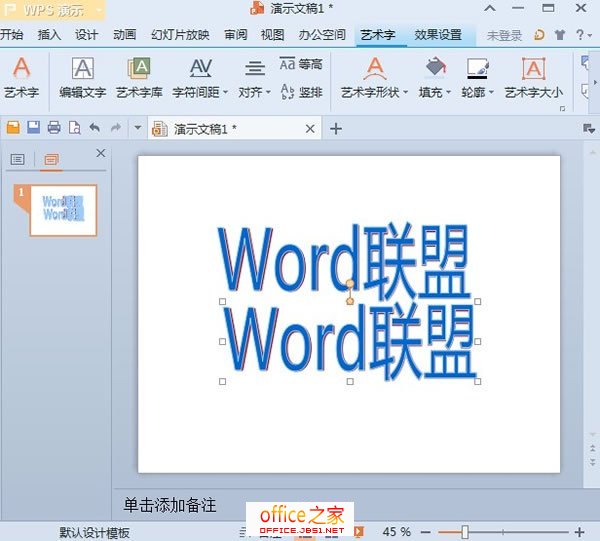Click the yellow adjustment handle of WordArt

tap(350, 301)
